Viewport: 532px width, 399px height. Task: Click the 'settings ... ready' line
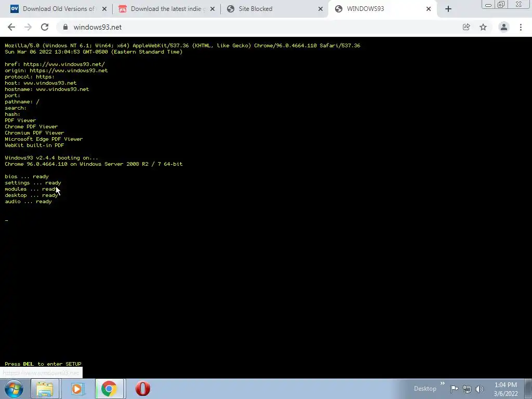(x=33, y=183)
